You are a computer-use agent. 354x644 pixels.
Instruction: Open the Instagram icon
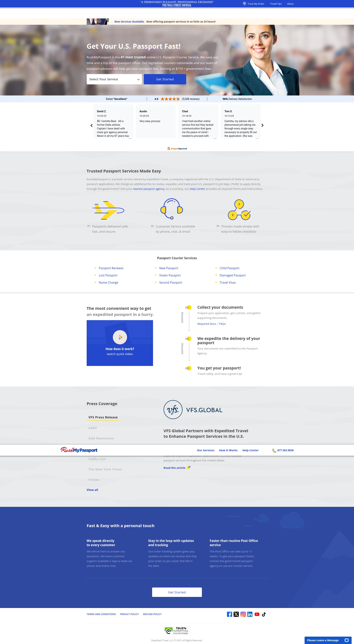point(243,614)
